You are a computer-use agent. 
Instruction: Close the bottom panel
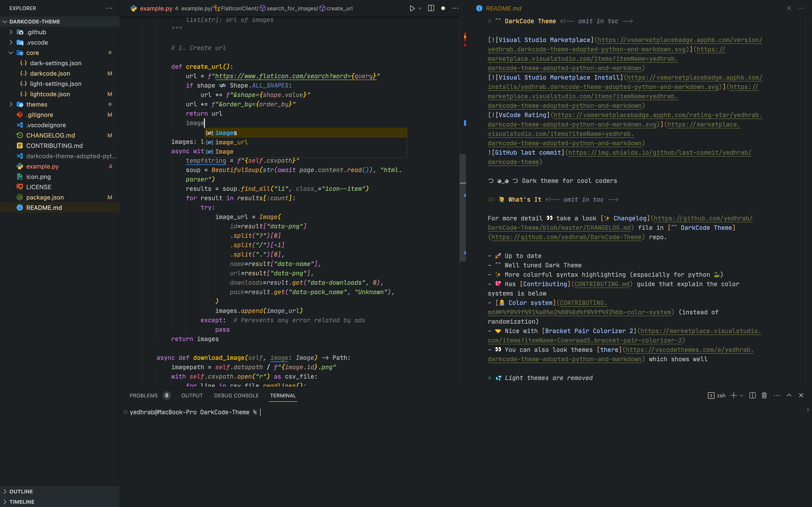coord(801,395)
